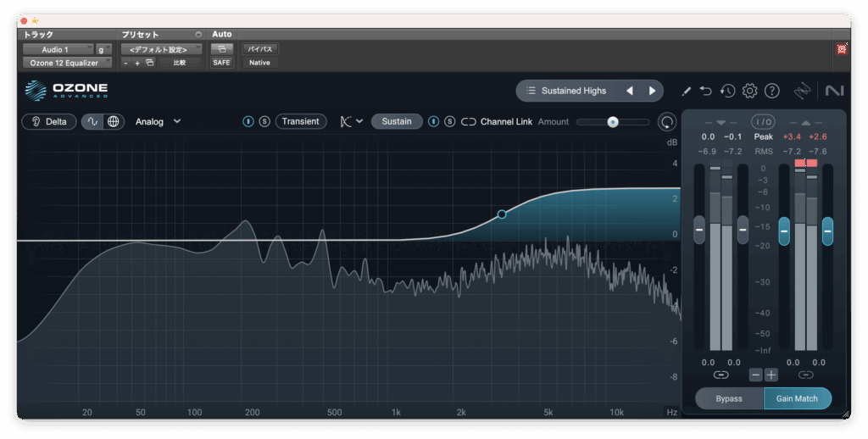
Task: Click the Channel Link Amount slider handle
Action: point(613,122)
